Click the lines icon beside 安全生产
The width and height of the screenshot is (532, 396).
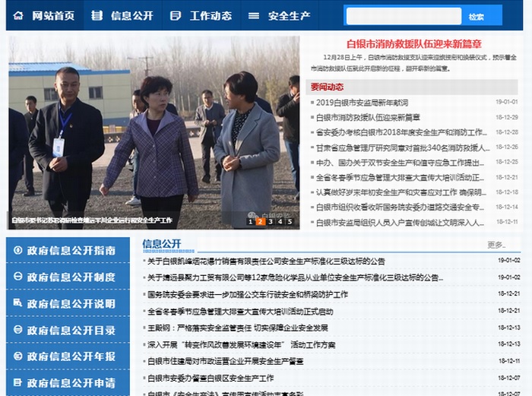click(x=254, y=16)
